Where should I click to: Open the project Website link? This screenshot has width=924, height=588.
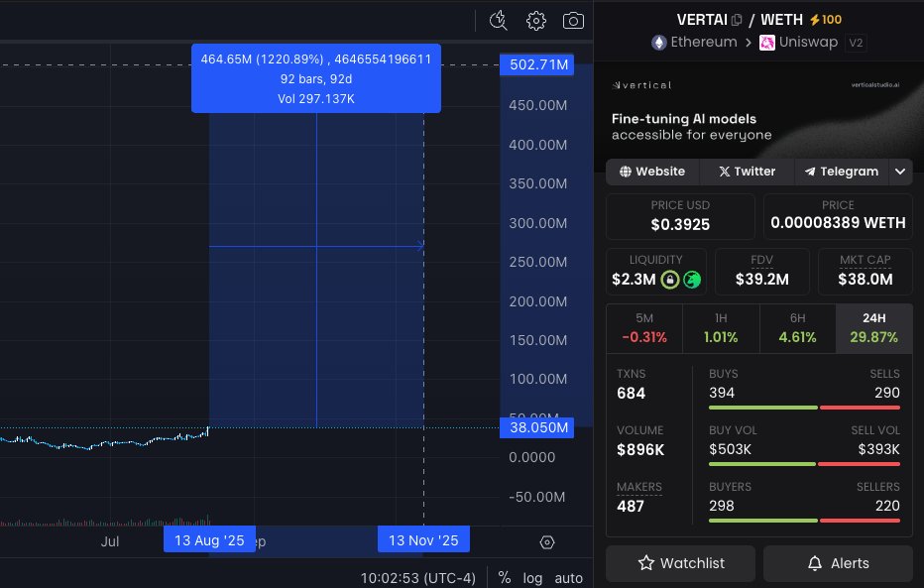(x=652, y=172)
